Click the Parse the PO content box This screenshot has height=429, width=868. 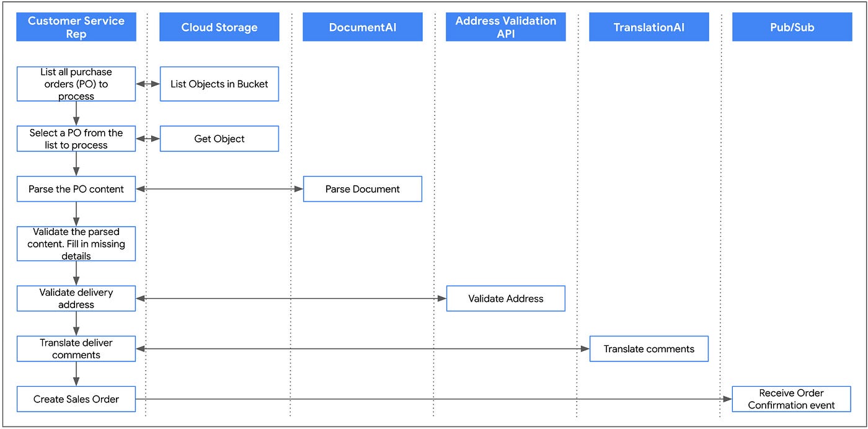click(76, 188)
